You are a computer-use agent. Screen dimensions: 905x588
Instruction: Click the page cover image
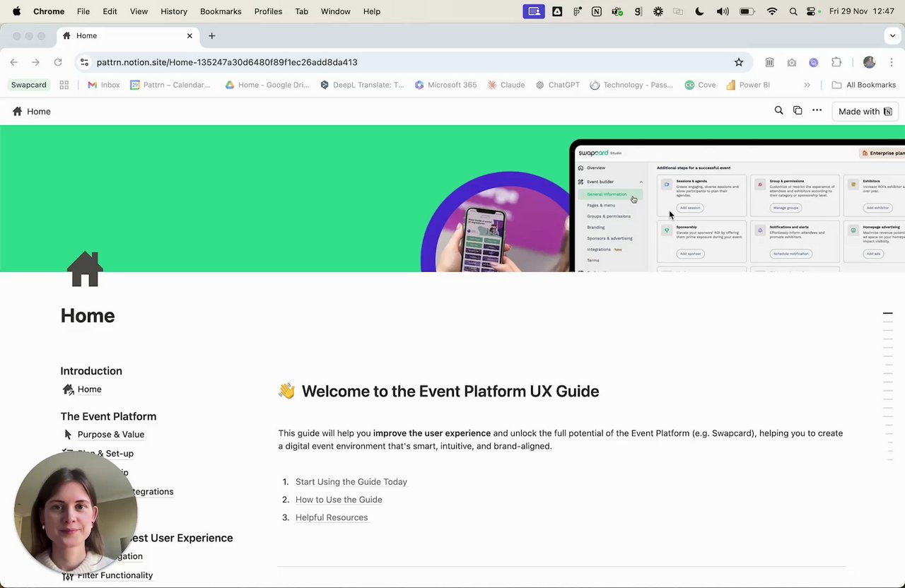(x=452, y=198)
